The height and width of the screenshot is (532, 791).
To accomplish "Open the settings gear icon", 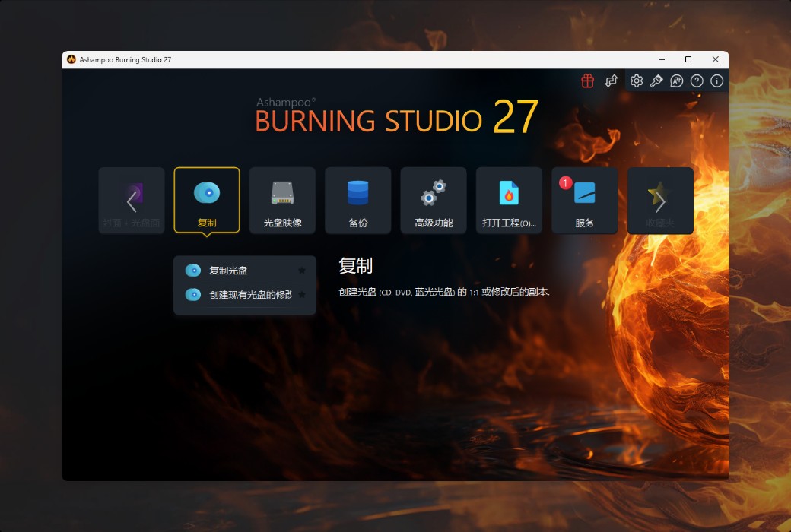I will [x=637, y=81].
